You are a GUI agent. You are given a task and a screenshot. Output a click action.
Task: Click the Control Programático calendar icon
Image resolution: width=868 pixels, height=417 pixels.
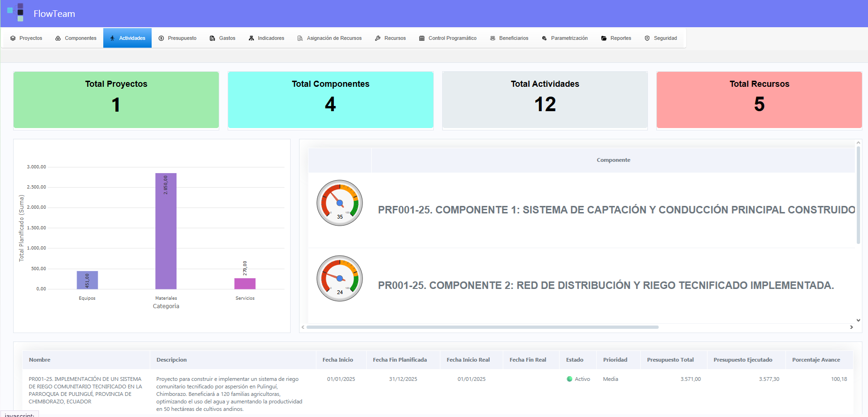click(422, 38)
